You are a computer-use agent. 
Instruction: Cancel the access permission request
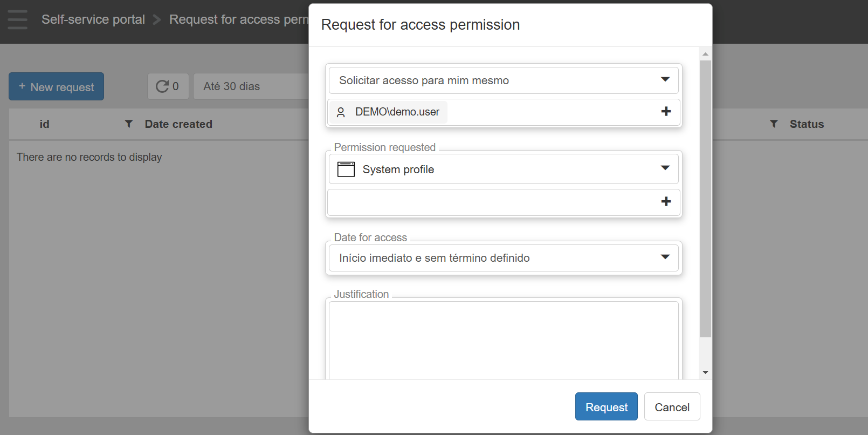(672, 406)
